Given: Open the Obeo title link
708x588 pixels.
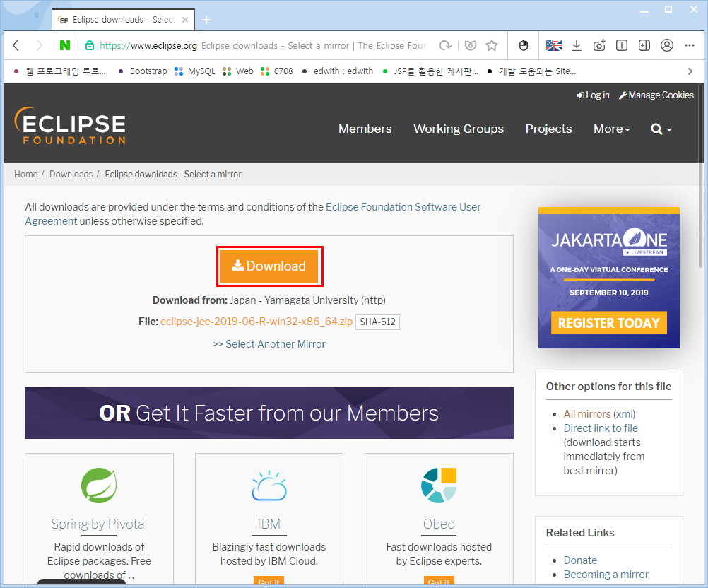Looking at the screenshot, I should click(x=439, y=524).
